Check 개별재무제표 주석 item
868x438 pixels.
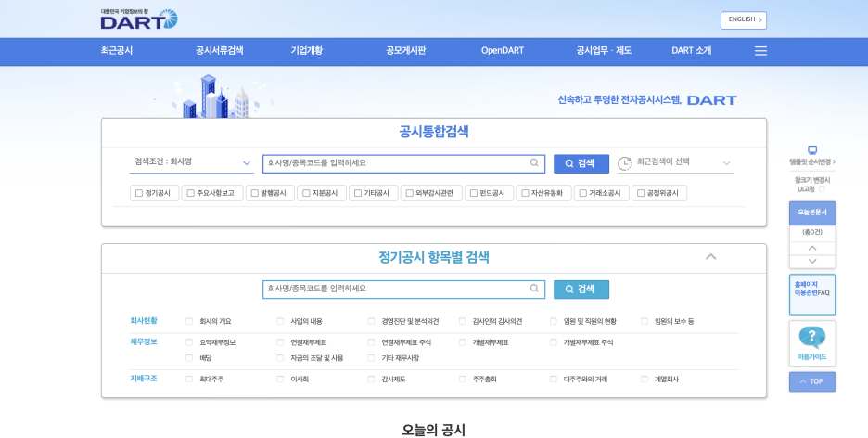[553, 342]
